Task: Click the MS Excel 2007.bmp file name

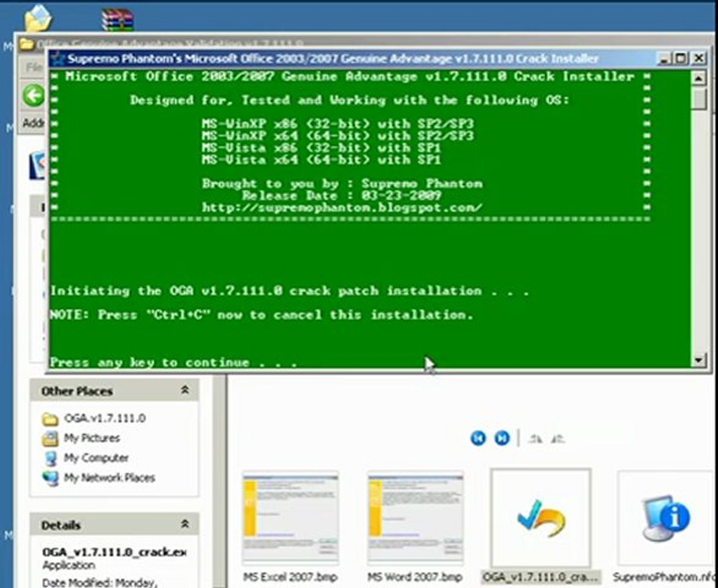Action: tap(290, 577)
